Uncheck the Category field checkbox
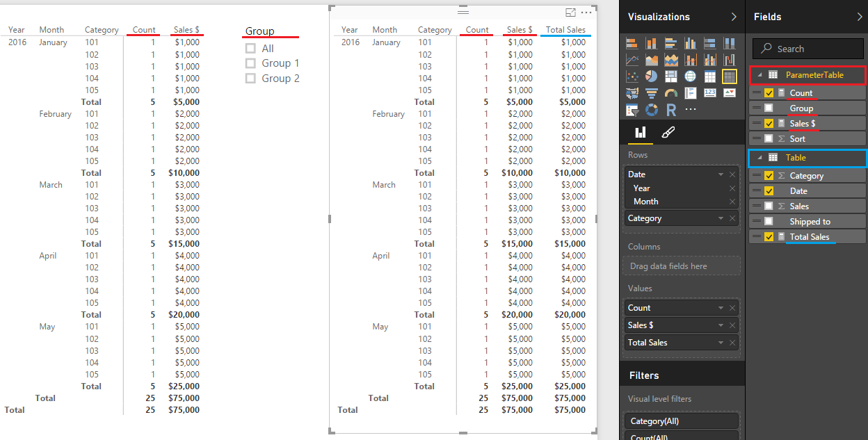The image size is (868, 440). (769, 176)
